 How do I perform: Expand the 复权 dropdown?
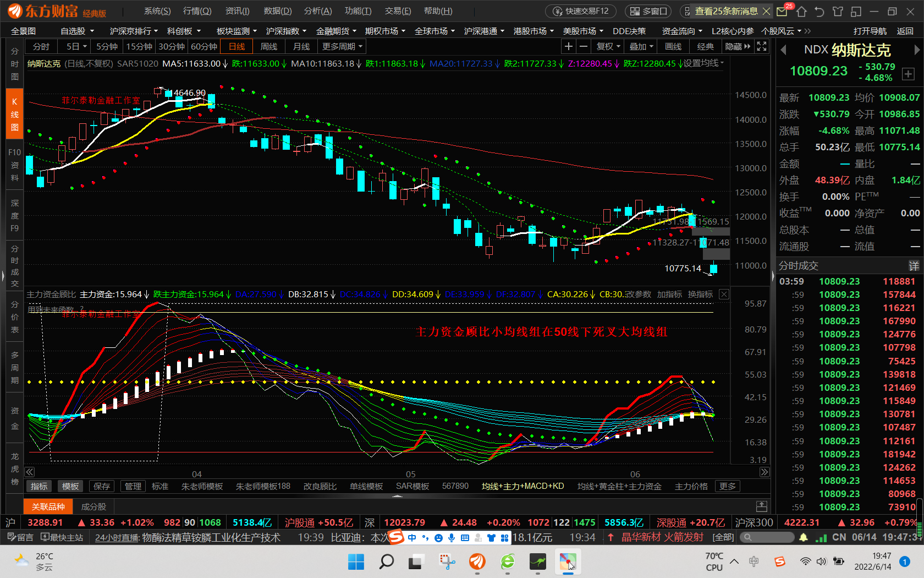tap(608, 47)
